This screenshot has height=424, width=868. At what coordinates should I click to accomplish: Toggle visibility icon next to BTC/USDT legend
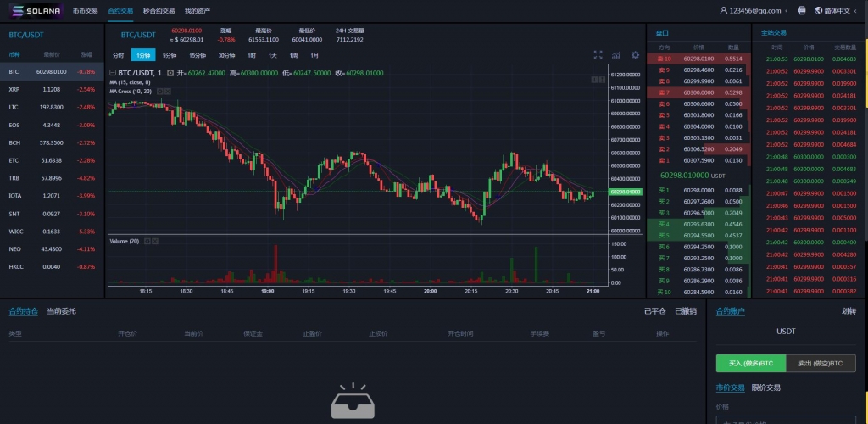(170, 73)
